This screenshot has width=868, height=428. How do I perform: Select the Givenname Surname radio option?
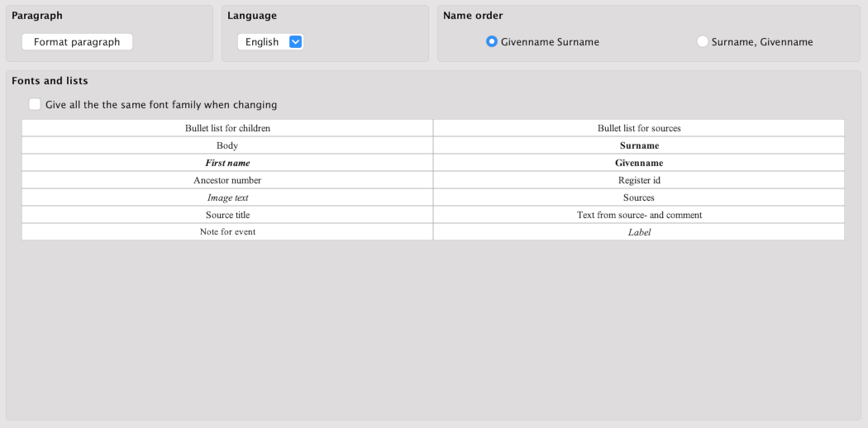coord(492,42)
